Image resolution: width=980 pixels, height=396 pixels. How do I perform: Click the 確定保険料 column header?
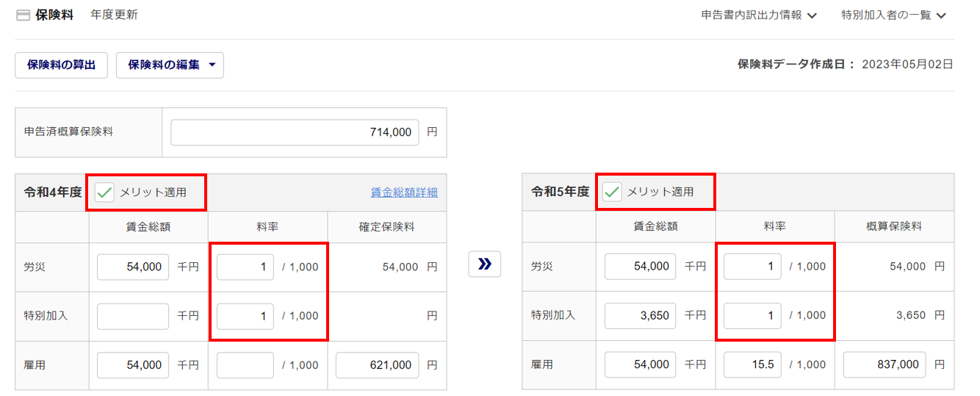point(386,227)
